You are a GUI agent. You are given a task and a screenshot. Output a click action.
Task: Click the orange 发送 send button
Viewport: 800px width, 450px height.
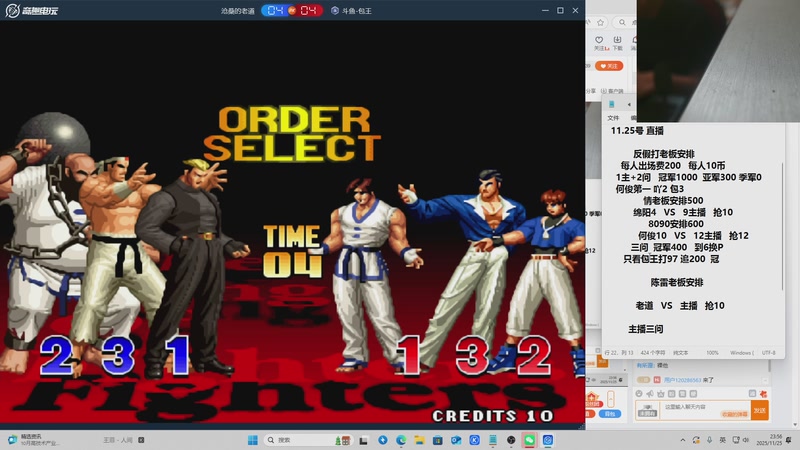pos(760,410)
